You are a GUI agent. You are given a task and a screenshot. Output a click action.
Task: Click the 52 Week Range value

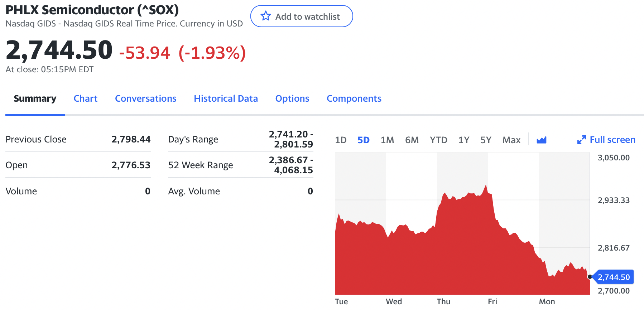tap(291, 165)
